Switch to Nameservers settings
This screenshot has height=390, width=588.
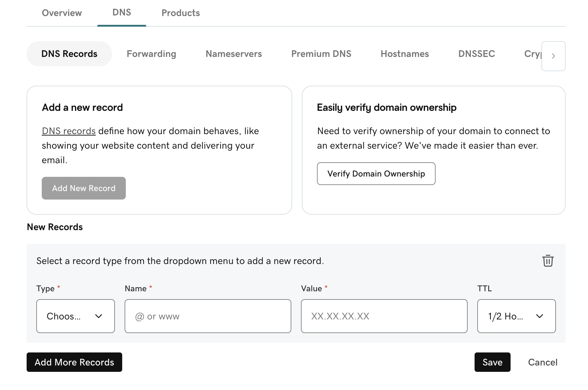pyautogui.click(x=234, y=54)
